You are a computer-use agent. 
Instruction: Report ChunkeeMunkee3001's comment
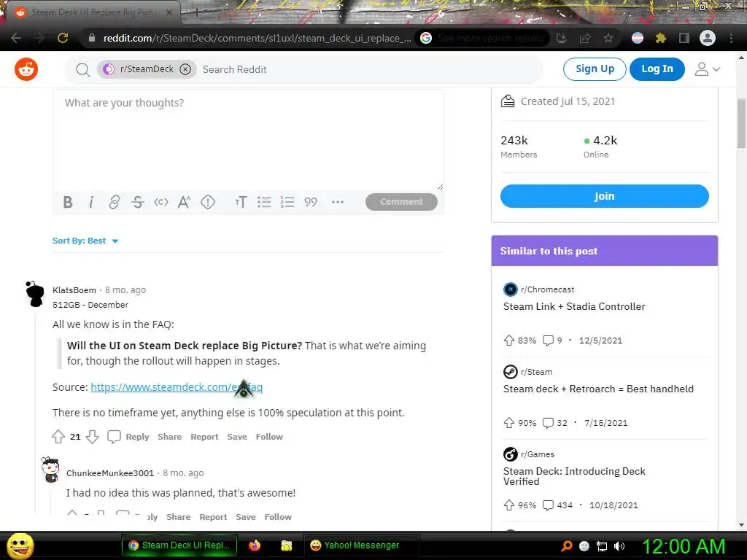coord(213,517)
